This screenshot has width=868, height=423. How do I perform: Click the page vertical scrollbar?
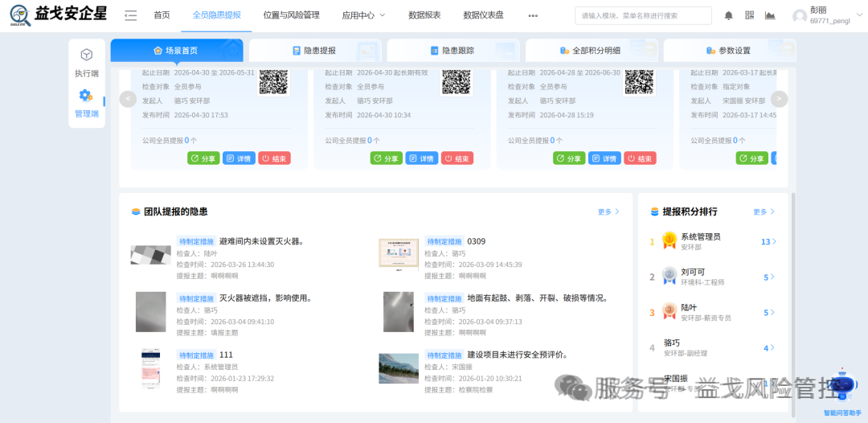coord(793,305)
